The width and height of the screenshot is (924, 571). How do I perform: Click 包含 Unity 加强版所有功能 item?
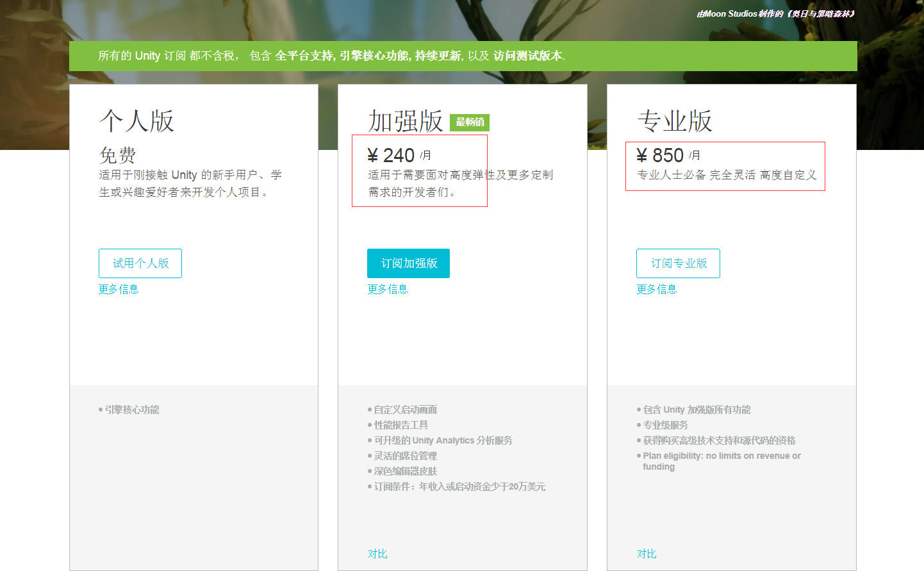point(693,410)
